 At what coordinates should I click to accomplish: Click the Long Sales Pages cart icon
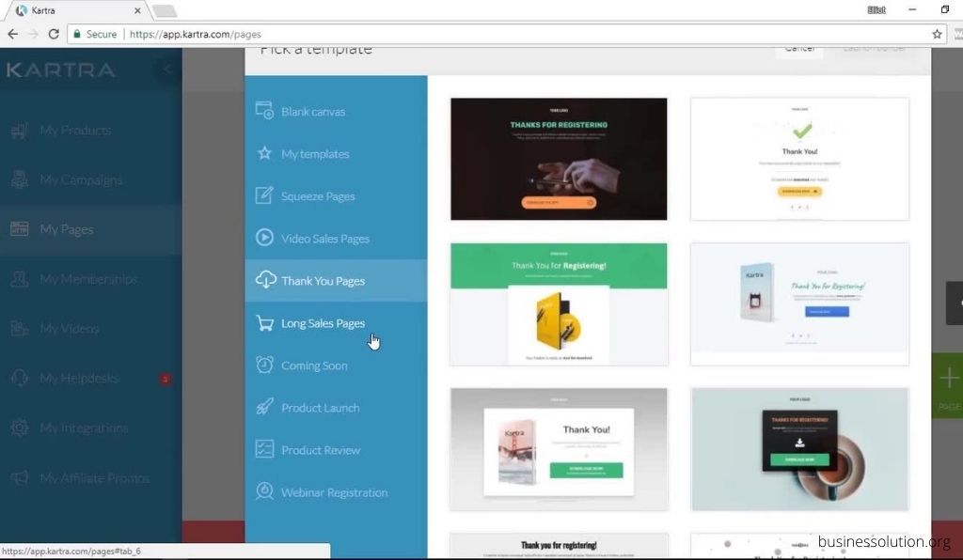point(264,322)
